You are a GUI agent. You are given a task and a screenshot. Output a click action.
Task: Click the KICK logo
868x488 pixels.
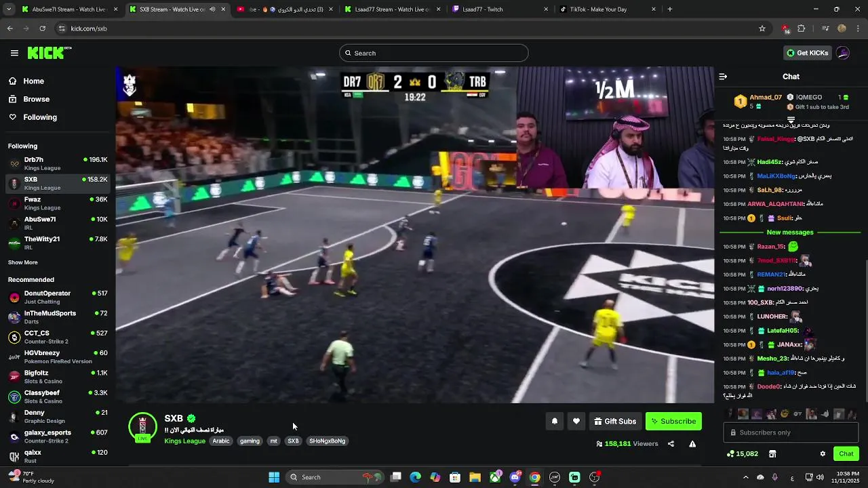[50, 53]
